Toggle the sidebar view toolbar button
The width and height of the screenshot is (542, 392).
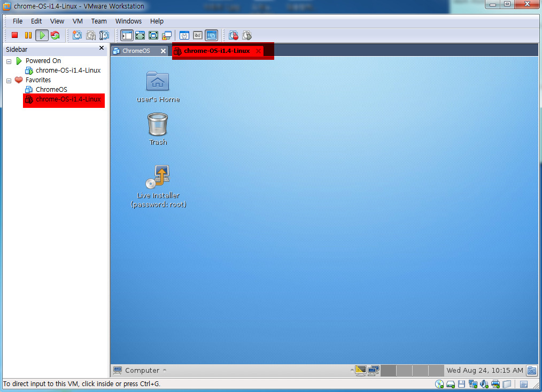tap(127, 35)
